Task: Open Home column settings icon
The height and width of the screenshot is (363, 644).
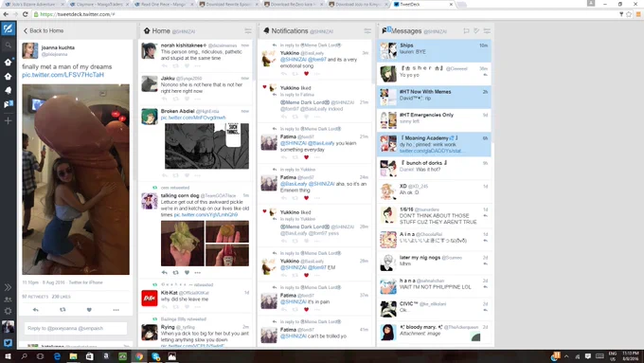Action: [248, 31]
